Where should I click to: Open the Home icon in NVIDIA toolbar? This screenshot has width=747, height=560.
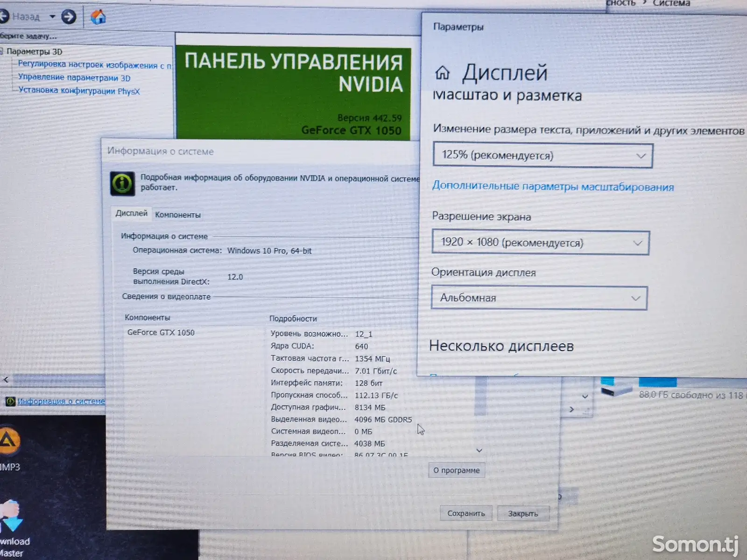click(x=98, y=17)
